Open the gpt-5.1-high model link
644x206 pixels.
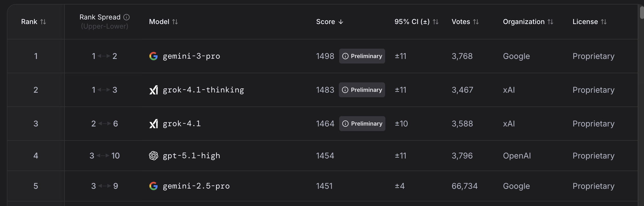click(x=191, y=156)
